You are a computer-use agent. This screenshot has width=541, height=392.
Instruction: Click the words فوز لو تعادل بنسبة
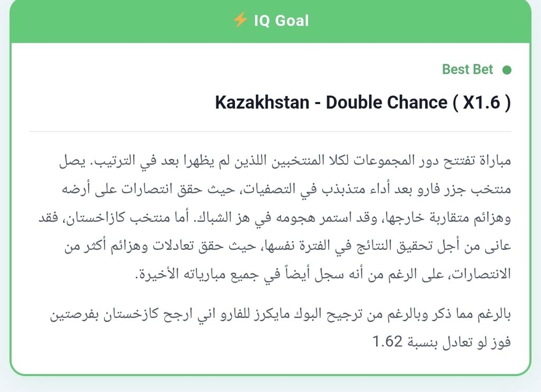coord(459,342)
